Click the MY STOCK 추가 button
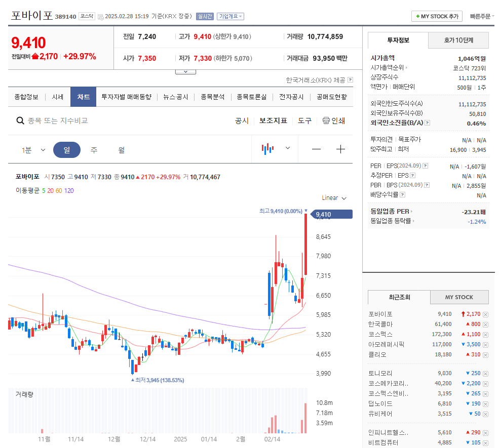The height and width of the screenshot is (448, 499). coord(436,16)
